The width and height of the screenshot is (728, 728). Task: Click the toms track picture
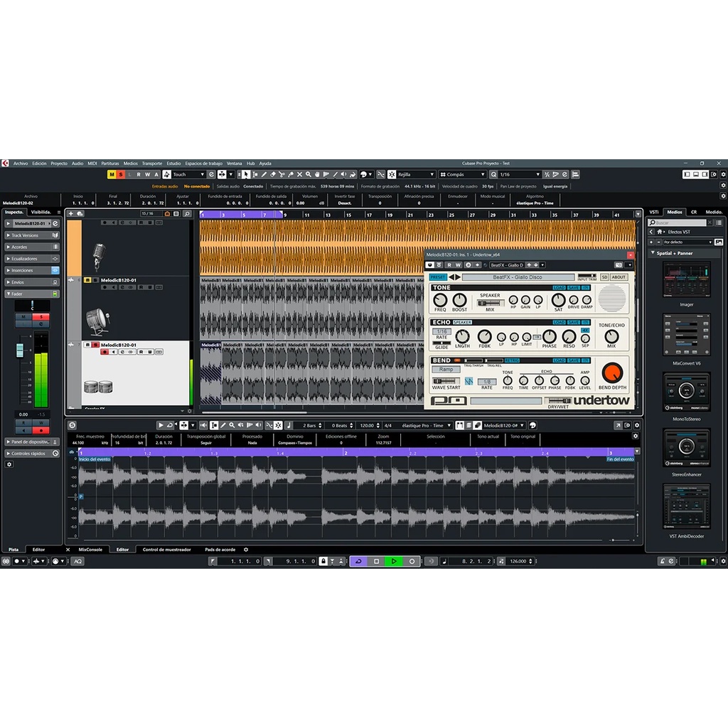click(98, 386)
